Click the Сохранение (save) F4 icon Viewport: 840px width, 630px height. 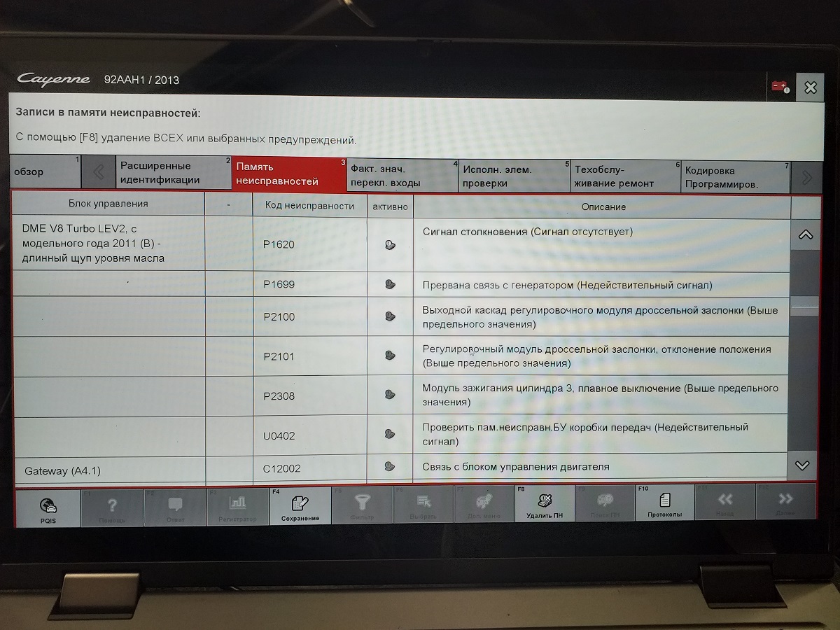click(x=300, y=505)
